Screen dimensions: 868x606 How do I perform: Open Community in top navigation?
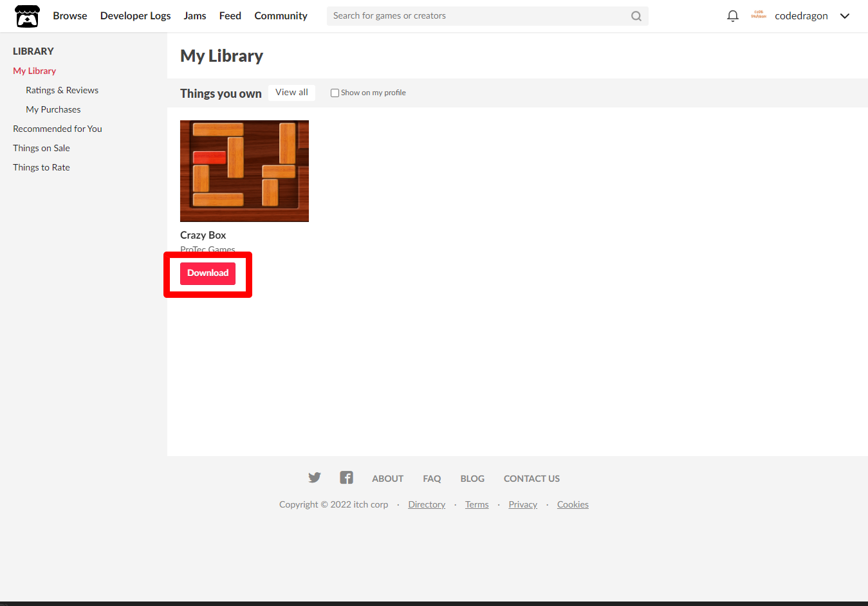pos(281,16)
